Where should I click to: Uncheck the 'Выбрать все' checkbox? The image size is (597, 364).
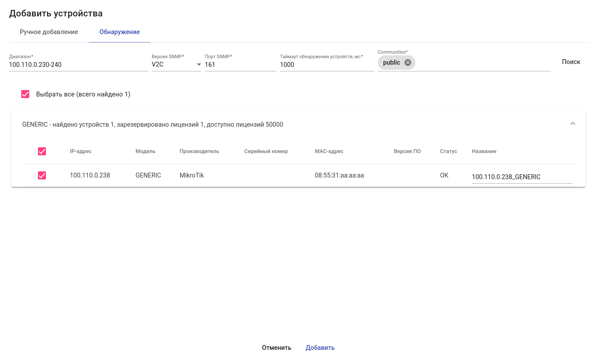pyautogui.click(x=25, y=94)
